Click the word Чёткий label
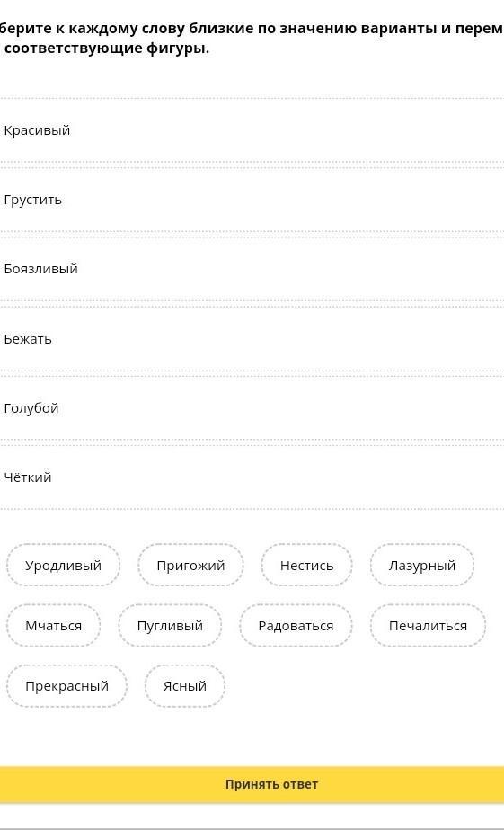This screenshot has width=504, height=830. [28, 477]
